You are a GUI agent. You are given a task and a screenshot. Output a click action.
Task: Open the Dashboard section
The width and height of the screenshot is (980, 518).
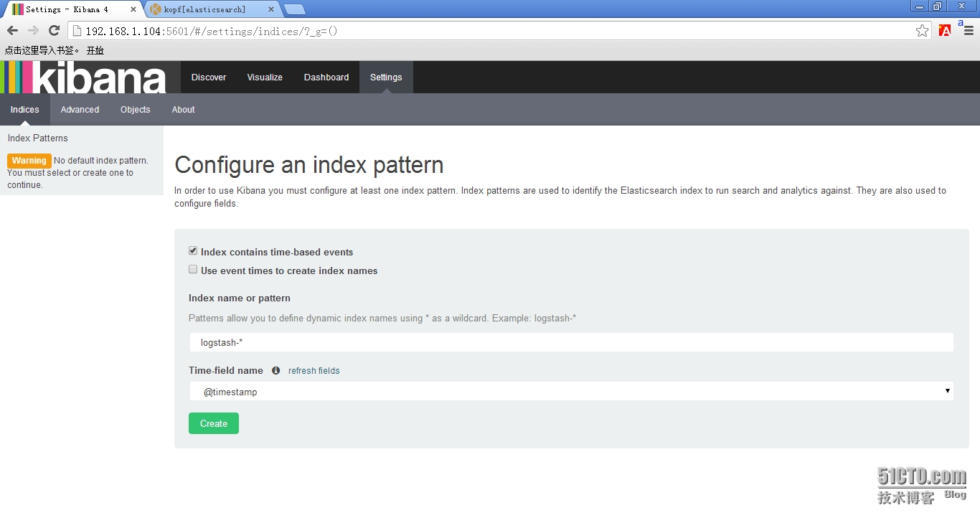coord(326,77)
